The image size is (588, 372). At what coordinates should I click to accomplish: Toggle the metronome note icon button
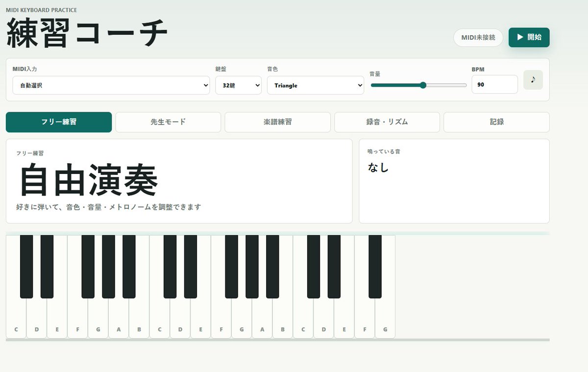533,80
